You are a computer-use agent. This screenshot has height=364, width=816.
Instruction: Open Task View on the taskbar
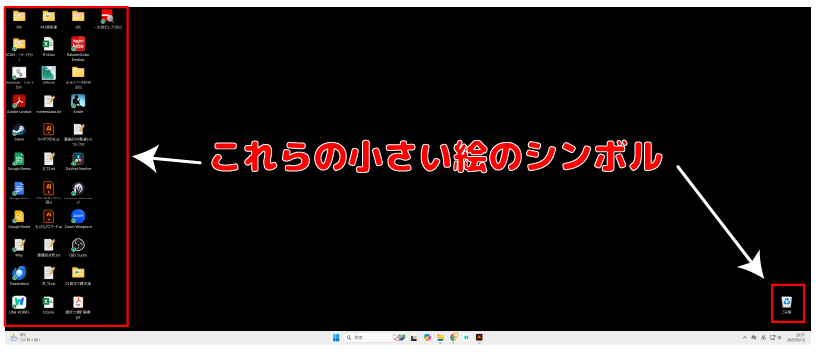[414, 337]
